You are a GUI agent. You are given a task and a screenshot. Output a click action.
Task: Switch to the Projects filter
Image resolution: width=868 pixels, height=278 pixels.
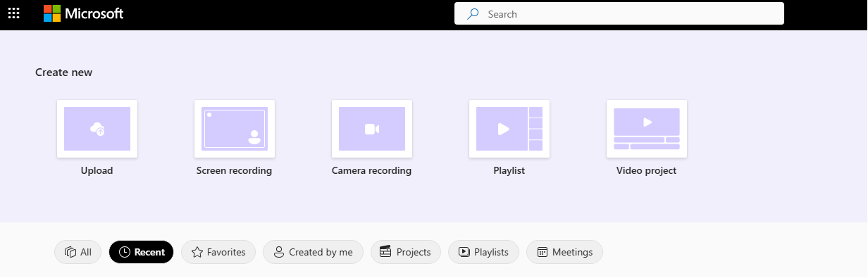406,252
